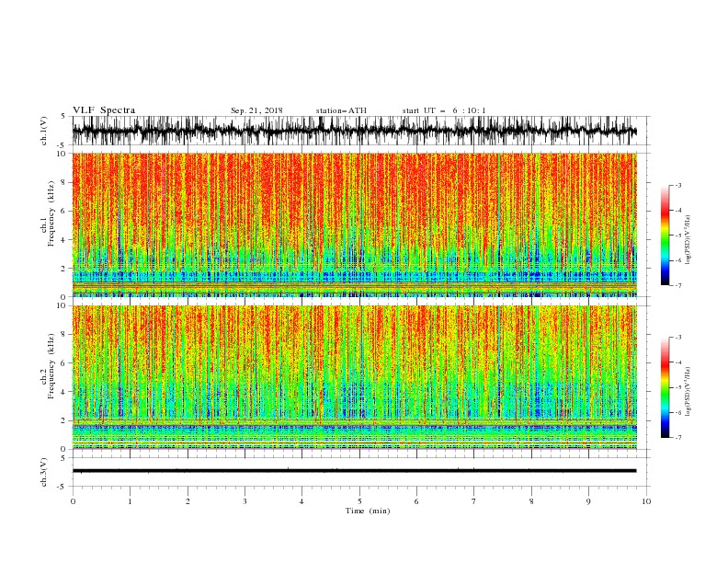The width and height of the screenshot is (728, 563).
Task: Click the time axis tick label "10"
Action: pyautogui.click(x=646, y=501)
